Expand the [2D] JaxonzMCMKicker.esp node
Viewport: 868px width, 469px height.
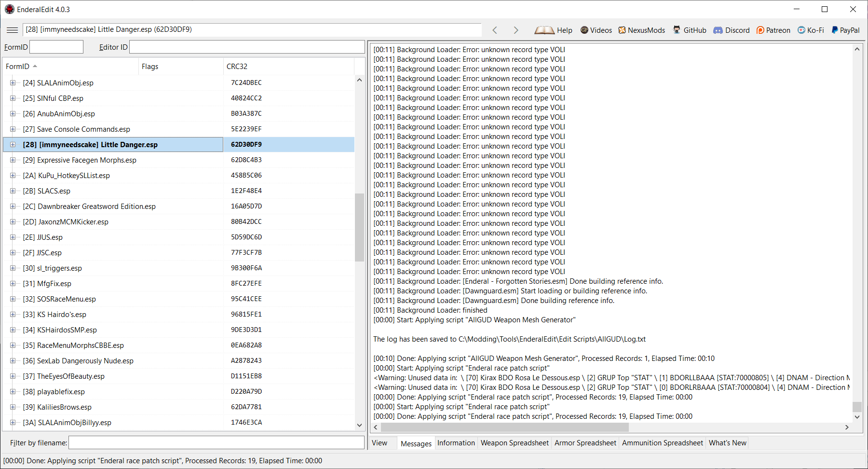[x=13, y=221]
